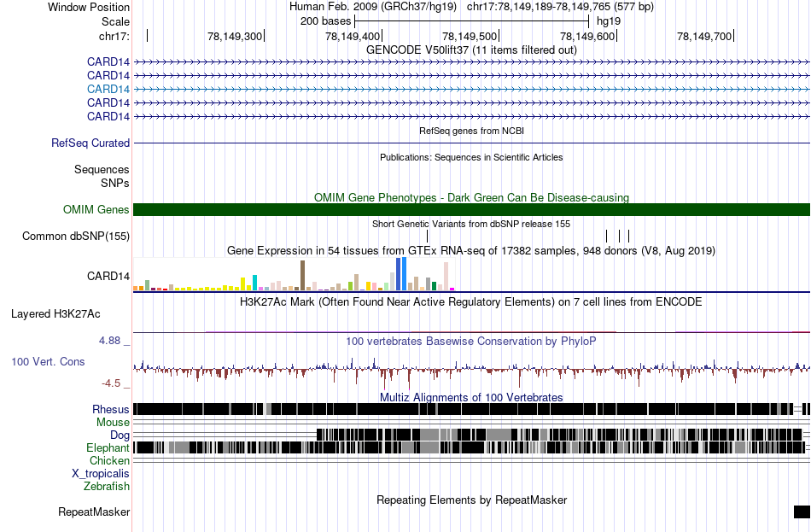The image size is (811, 532).
Task: Click the 'RefSeq genes from NCBI' title
Action: pyautogui.click(x=471, y=131)
